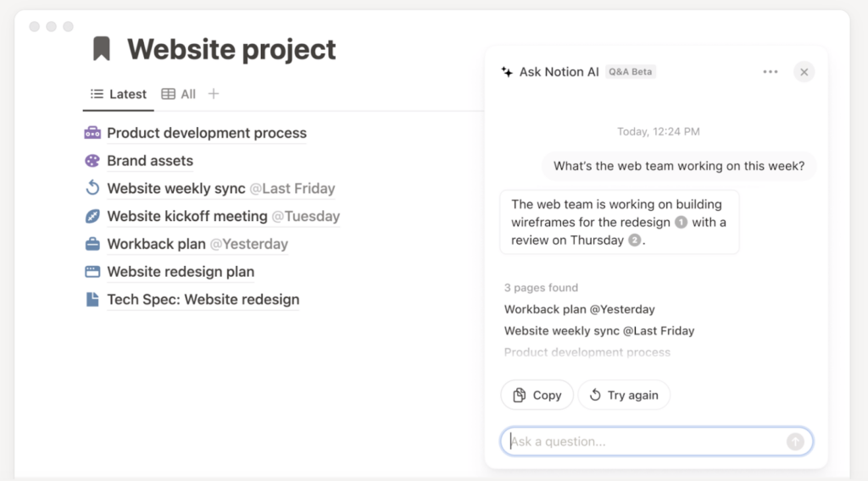This screenshot has height=481, width=868.
Task: Open the three-dots menu in AI panel
Action: pos(770,72)
